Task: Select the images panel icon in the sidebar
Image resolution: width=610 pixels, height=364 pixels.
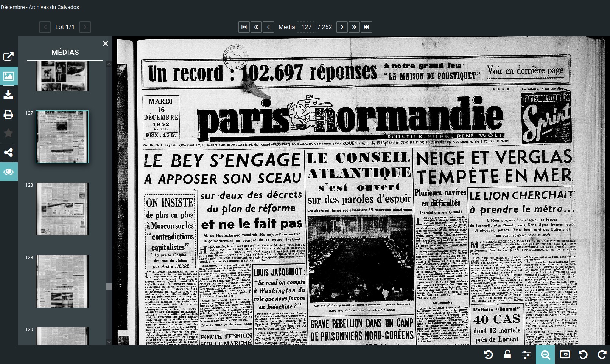Action: [8, 76]
